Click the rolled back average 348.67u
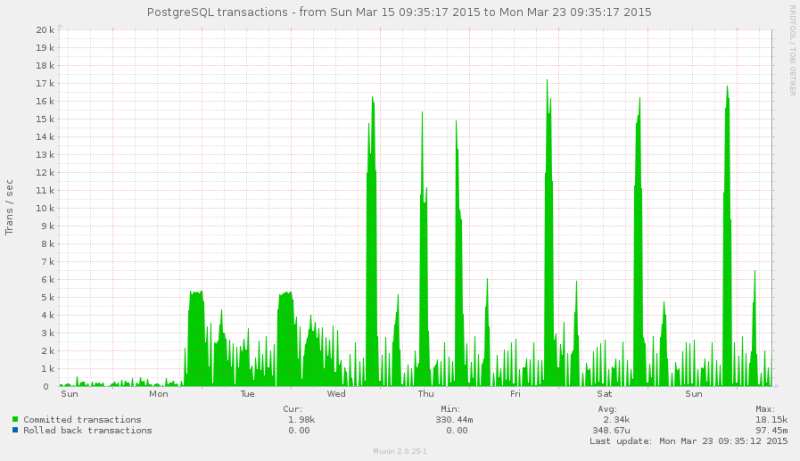 (x=611, y=430)
